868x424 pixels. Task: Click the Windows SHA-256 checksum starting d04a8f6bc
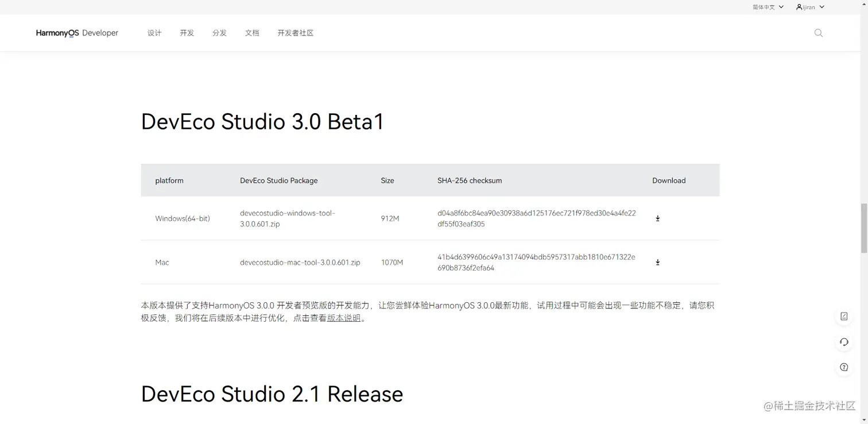click(537, 218)
